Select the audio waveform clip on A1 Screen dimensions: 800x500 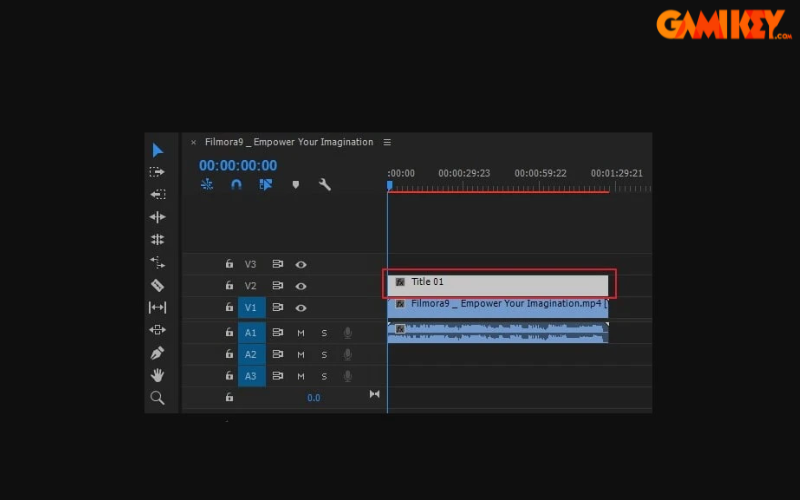[x=497, y=333]
